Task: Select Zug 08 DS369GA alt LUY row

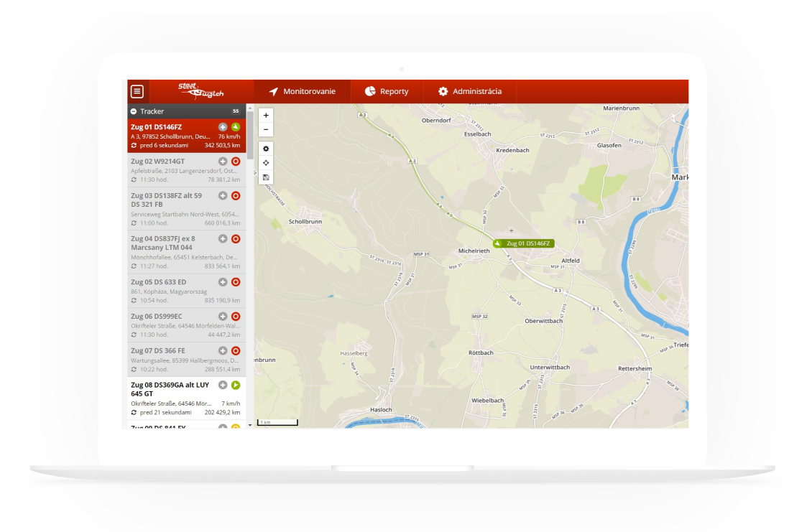Action: [x=187, y=398]
